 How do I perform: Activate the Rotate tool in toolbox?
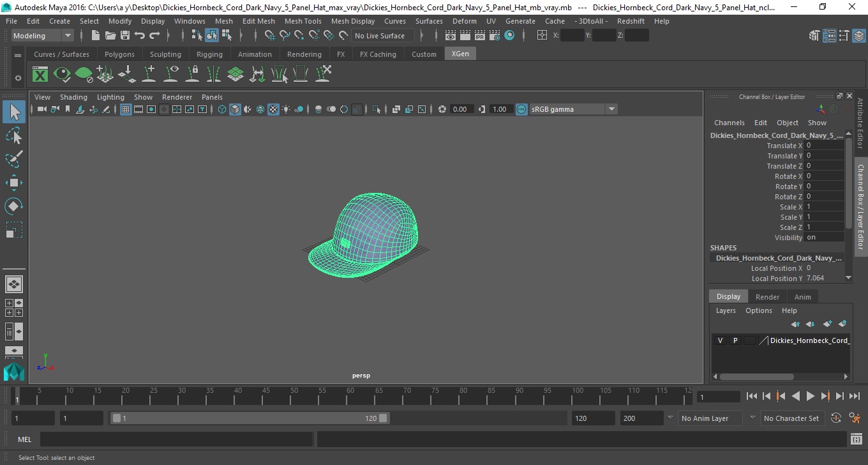[14, 206]
